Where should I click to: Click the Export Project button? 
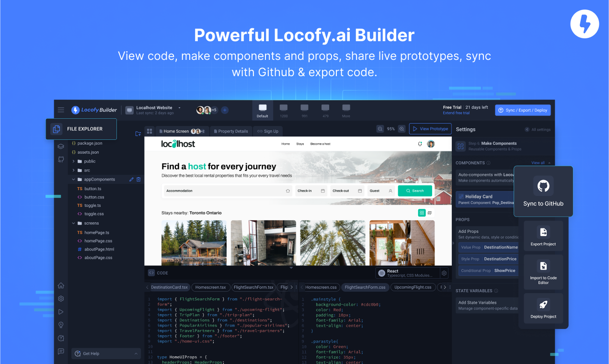point(543,236)
